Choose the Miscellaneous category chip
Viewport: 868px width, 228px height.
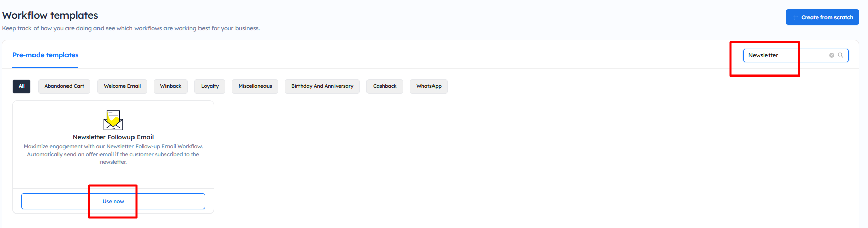coord(255,86)
